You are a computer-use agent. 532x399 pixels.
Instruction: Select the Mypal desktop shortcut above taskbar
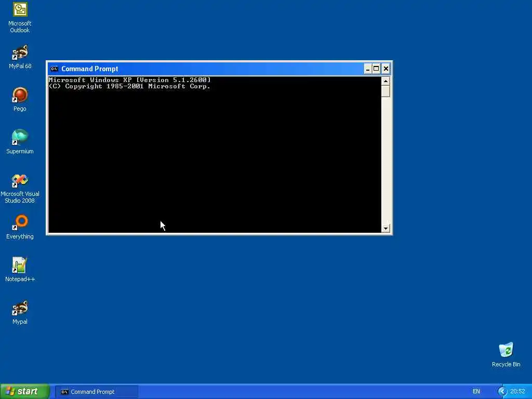coord(20,312)
